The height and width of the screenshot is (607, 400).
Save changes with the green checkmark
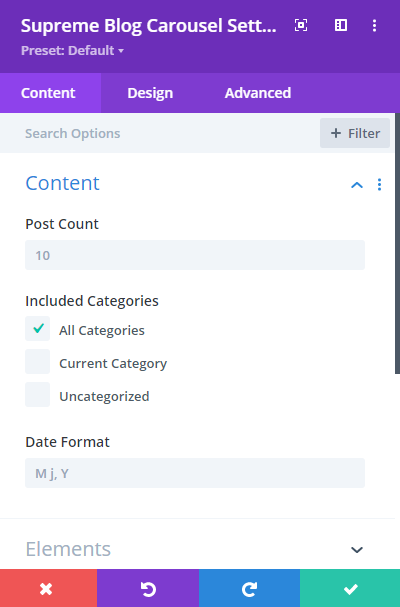(350, 588)
